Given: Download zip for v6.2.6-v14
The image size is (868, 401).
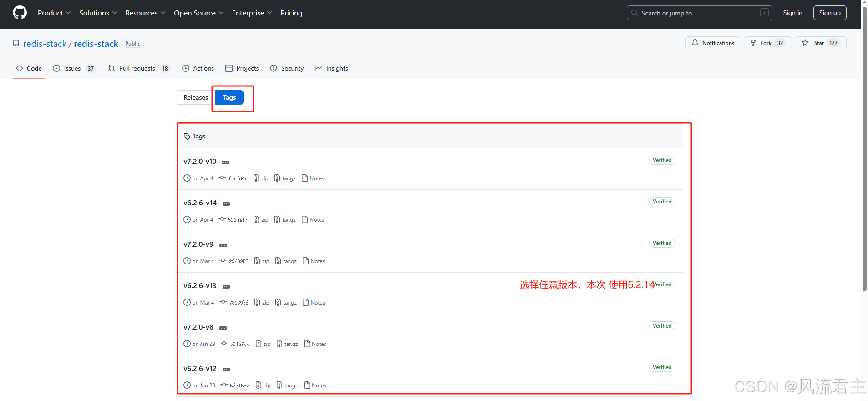Looking at the screenshot, I should 261,220.
